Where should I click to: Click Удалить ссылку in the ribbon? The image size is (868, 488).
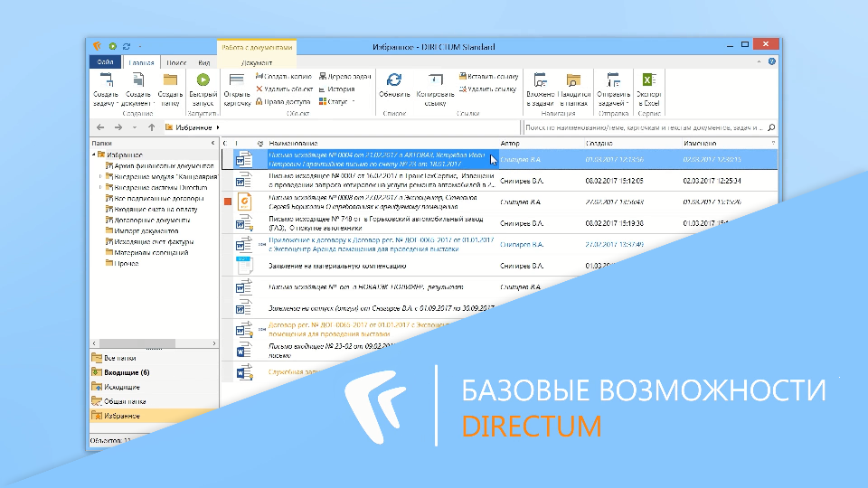tap(487, 89)
